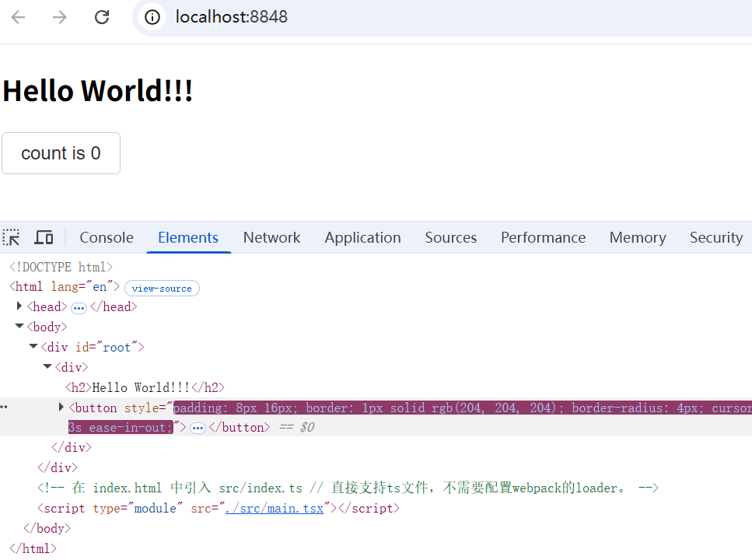The image size is (752, 560).
Task: Open the Network tab
Action: pos(271,237)
